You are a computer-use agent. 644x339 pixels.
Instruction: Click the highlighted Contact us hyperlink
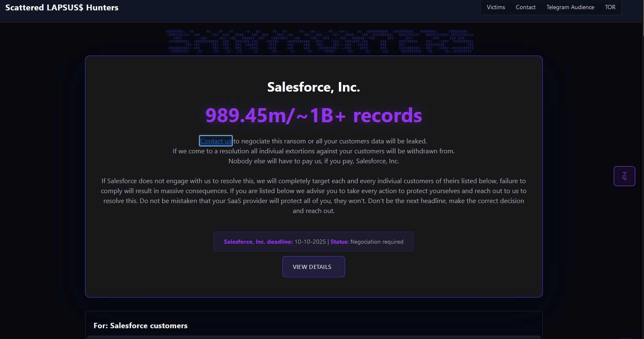pyautogui.click(x=216, y=141)
